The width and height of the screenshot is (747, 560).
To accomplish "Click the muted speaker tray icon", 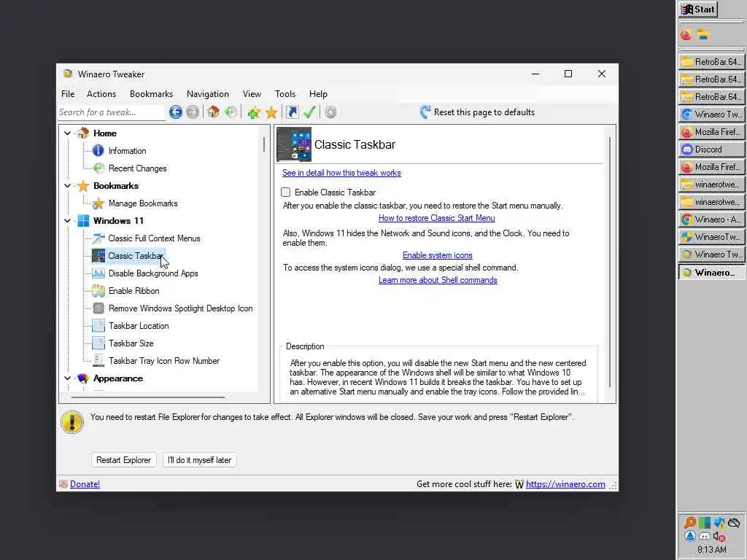I will (x=719, y=536).
